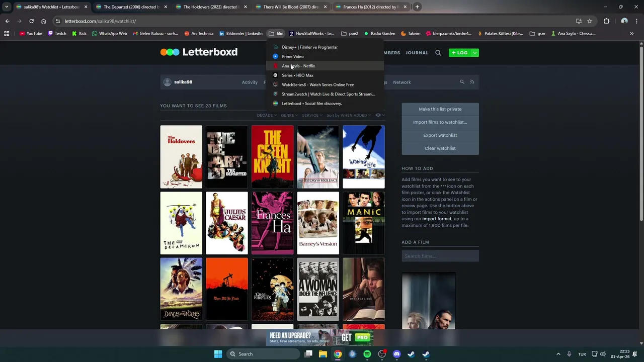Open The Green Knight poster
The width and height of the screenshot is (644, 362).
(272, 157)
